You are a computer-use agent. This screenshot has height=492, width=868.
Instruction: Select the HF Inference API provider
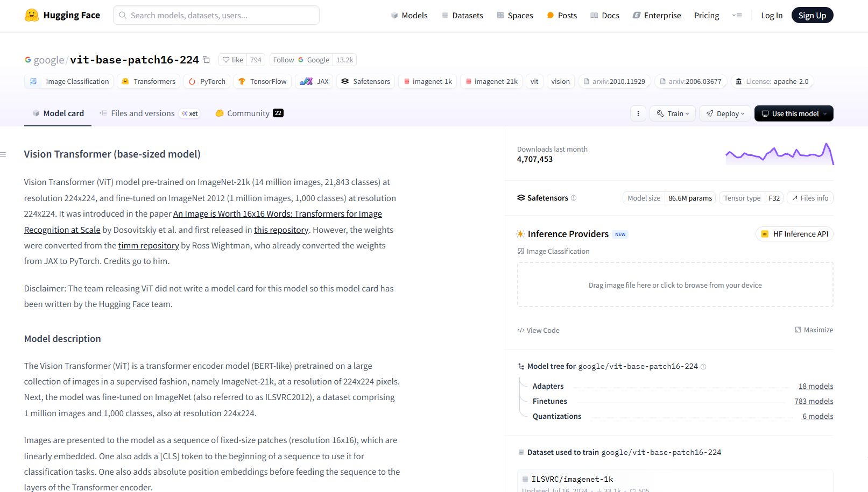point(794,234)
